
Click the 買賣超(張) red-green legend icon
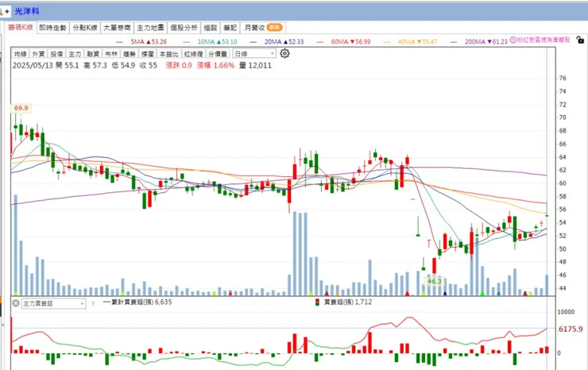pos(317,303)
